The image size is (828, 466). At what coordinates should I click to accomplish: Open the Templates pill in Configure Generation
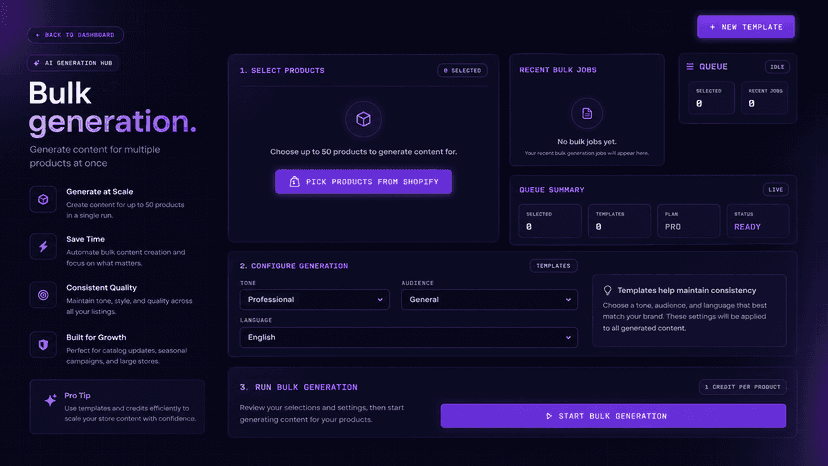[x=553, y=266]
